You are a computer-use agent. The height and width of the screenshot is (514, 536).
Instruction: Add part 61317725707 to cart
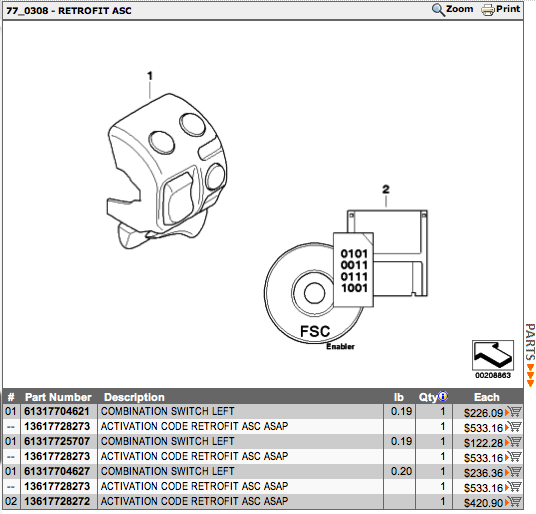[x=513, y=442]
